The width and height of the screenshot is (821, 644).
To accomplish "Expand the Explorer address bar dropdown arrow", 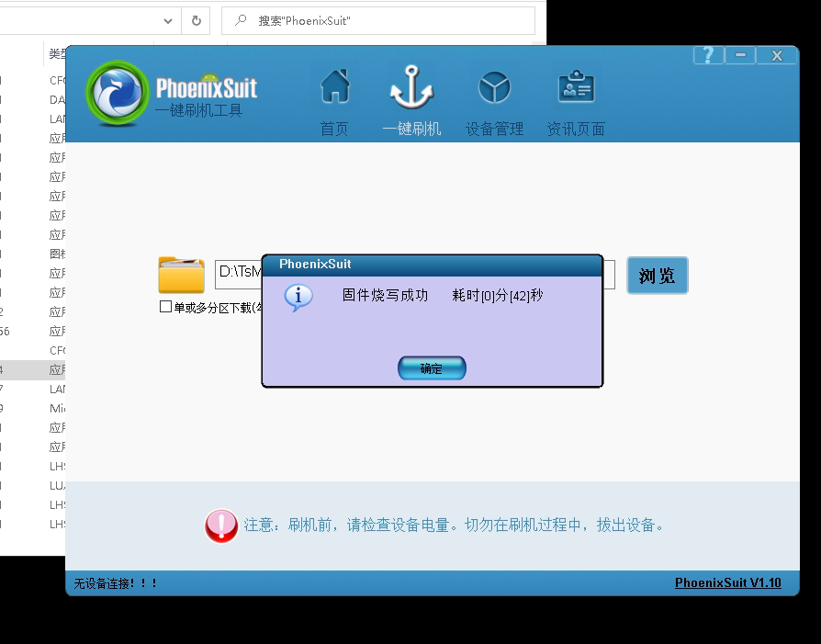I will (x=168, y=21).
